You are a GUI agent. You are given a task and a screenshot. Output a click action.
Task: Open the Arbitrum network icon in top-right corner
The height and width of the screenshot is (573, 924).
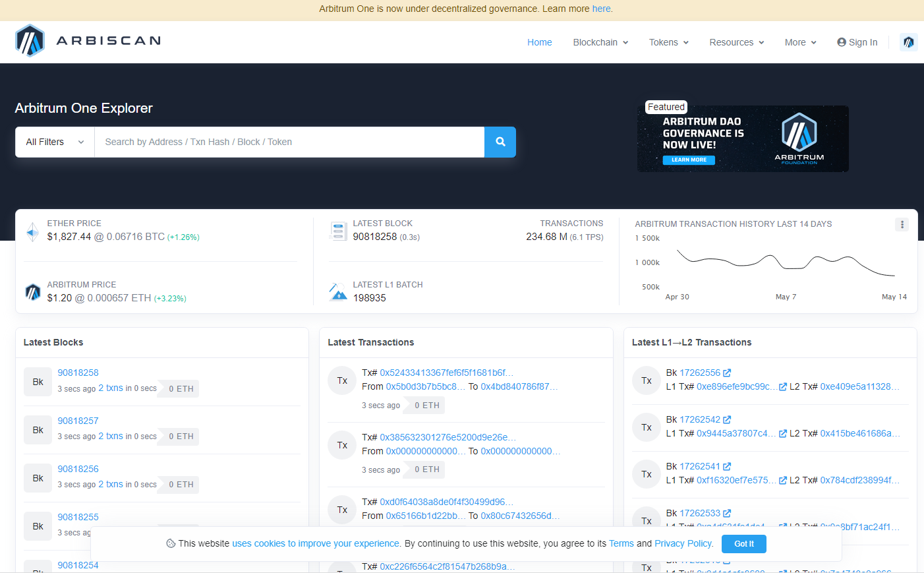click(908, 42)
